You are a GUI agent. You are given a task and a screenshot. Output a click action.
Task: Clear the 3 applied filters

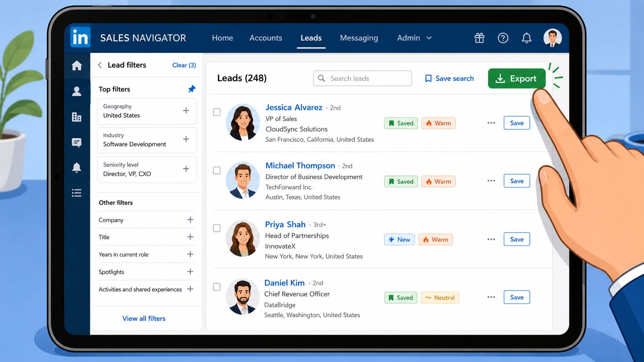(x=184, y=65)
